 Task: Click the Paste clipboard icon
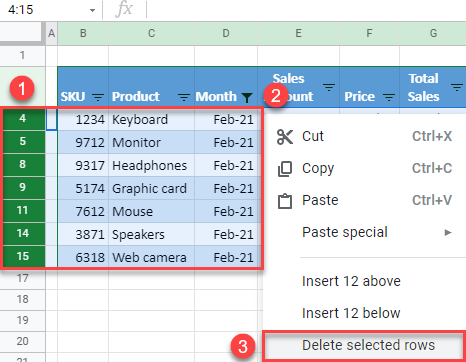[285, 201]
